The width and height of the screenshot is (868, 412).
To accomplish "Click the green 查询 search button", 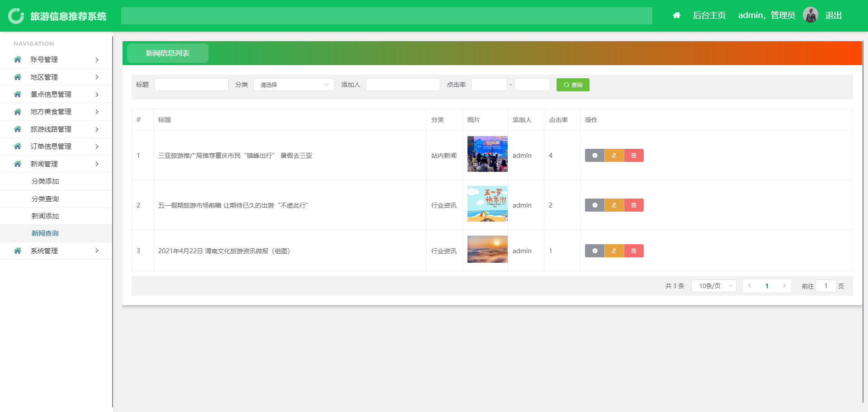I will click(572, 85).
